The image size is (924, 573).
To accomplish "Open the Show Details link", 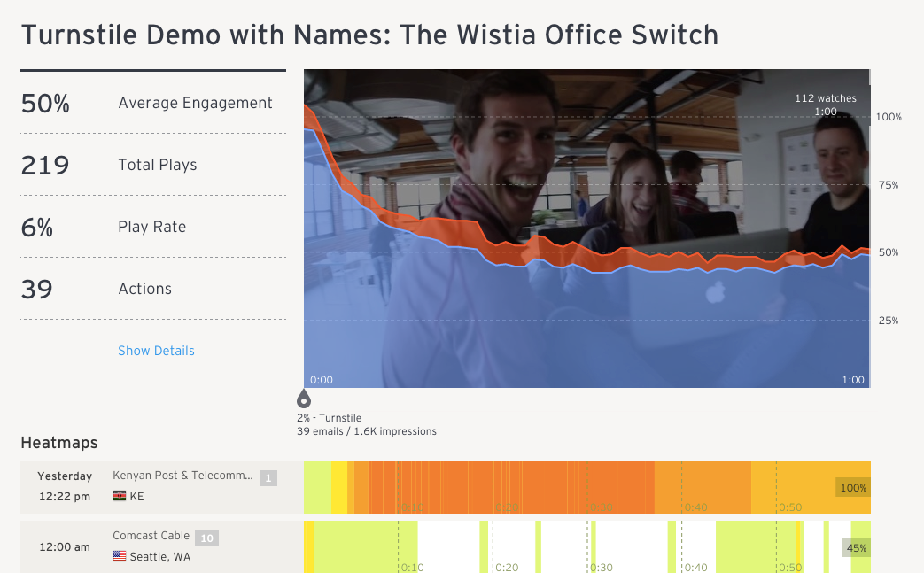I will (156, 351).
